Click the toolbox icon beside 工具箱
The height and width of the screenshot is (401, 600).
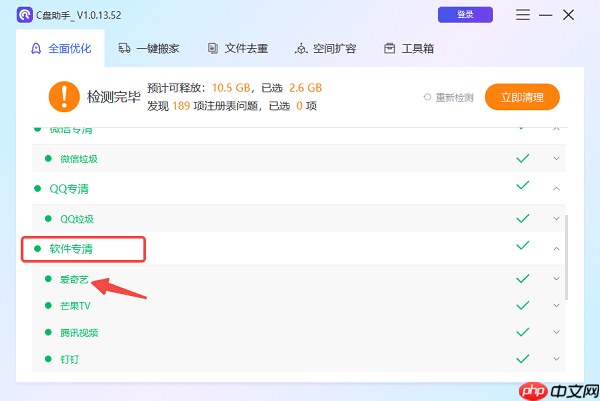(390, 48)
